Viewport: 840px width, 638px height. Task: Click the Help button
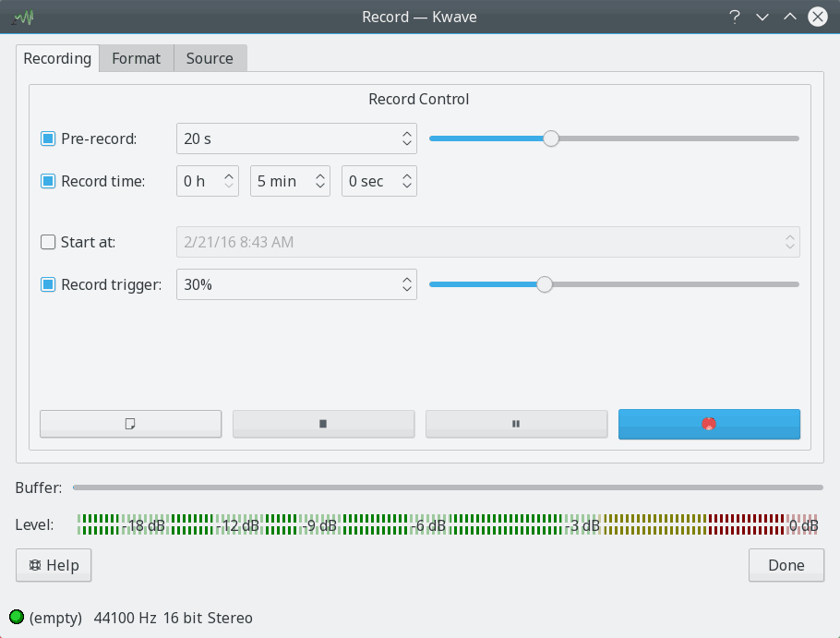point(54,565)
